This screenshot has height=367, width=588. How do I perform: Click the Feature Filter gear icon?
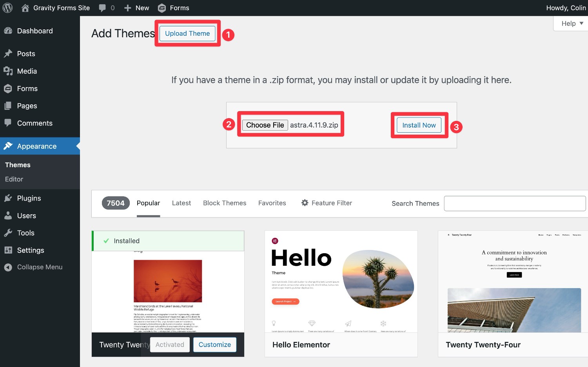(x=305, y=203)
